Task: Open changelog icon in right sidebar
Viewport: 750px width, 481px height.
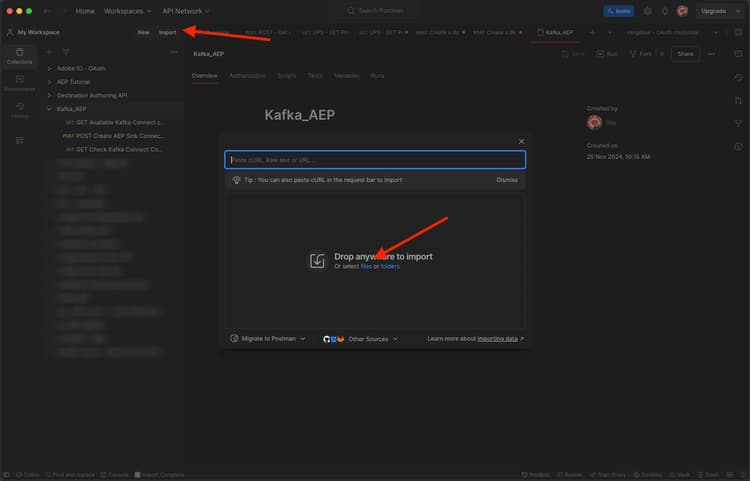Action: point(739,77)
